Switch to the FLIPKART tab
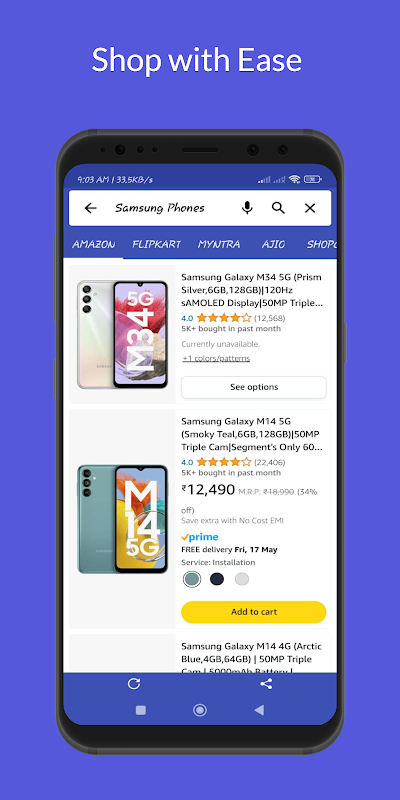The width and height of the screenshot is (400, 800). [156, 244]
